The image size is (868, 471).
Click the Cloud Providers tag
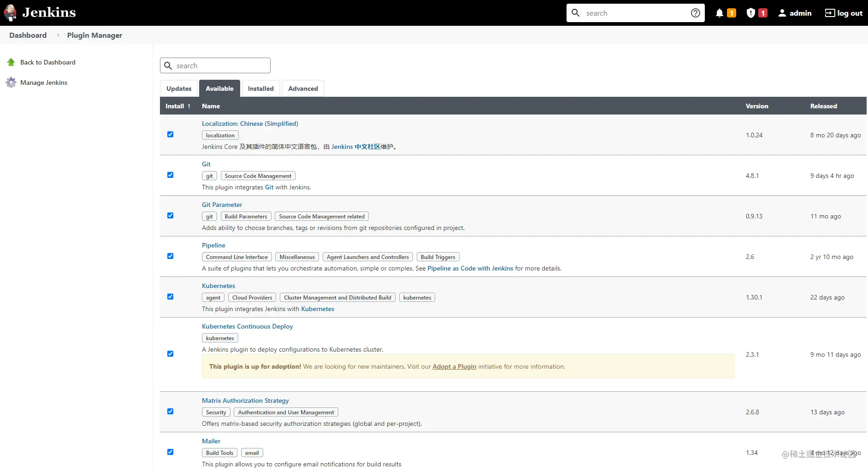252,297
